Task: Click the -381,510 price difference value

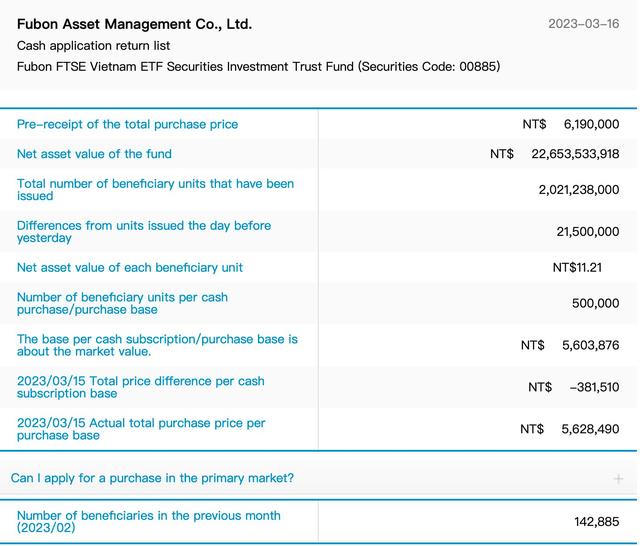Action: (593, 387)
